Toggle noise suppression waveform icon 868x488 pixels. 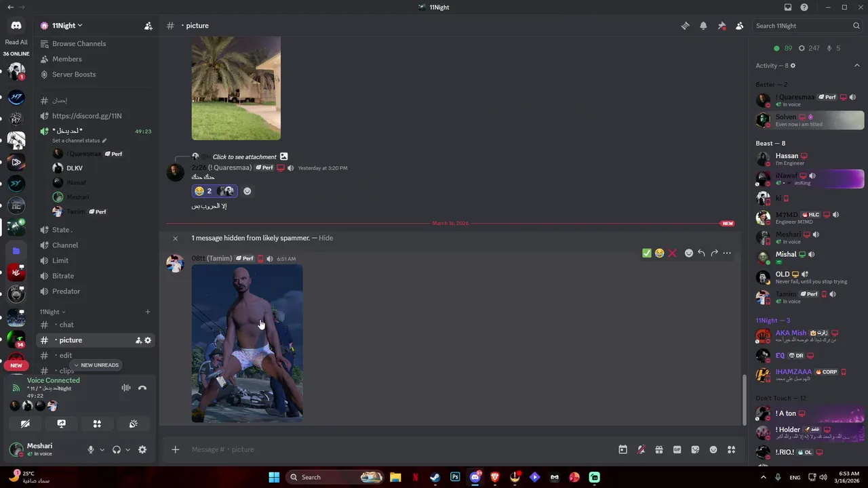tap(125, 388)
